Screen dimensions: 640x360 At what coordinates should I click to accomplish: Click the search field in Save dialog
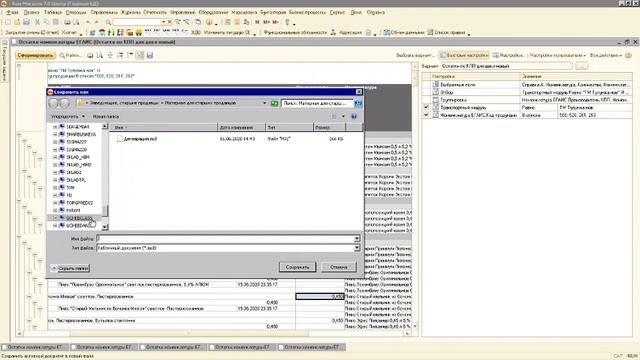click(x=318, y=103)
